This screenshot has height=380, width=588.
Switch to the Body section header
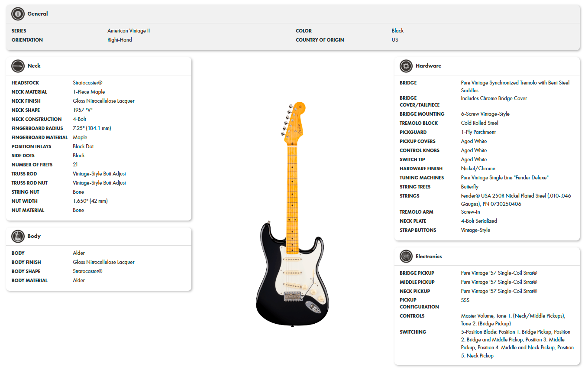pyautogui.click(x=33, y=236)
